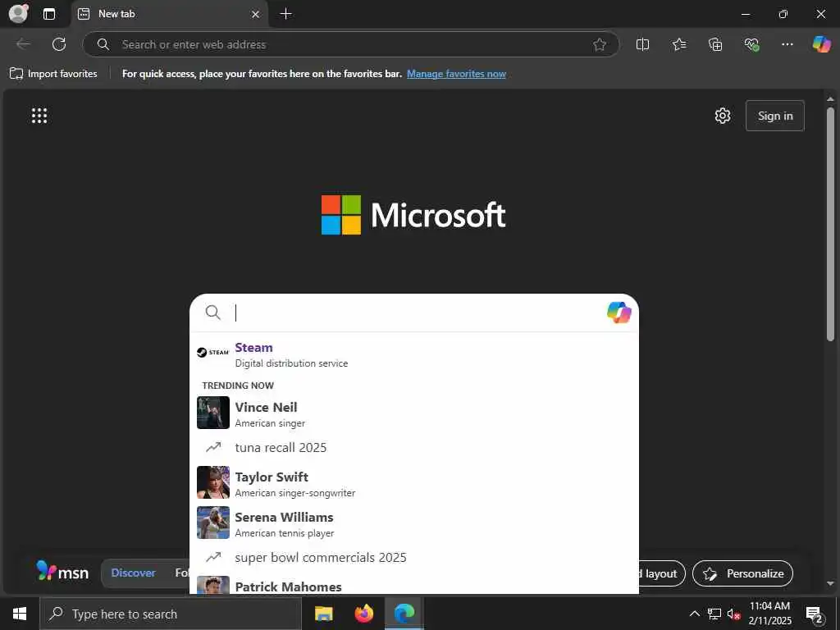Open the Windows Start menu
This screenshot has width=840, height=630.
[x=20, y=614]
